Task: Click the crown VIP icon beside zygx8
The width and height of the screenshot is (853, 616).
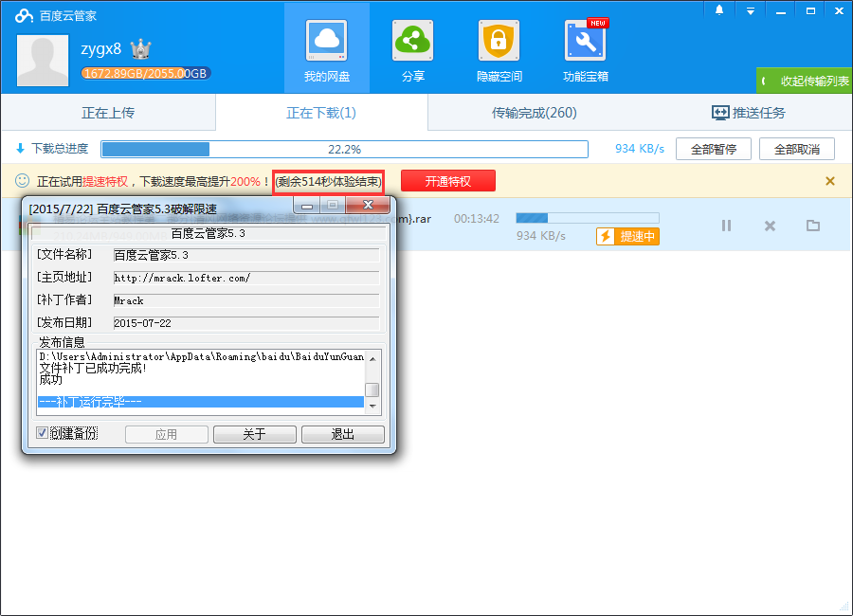Action: [141, 49]
